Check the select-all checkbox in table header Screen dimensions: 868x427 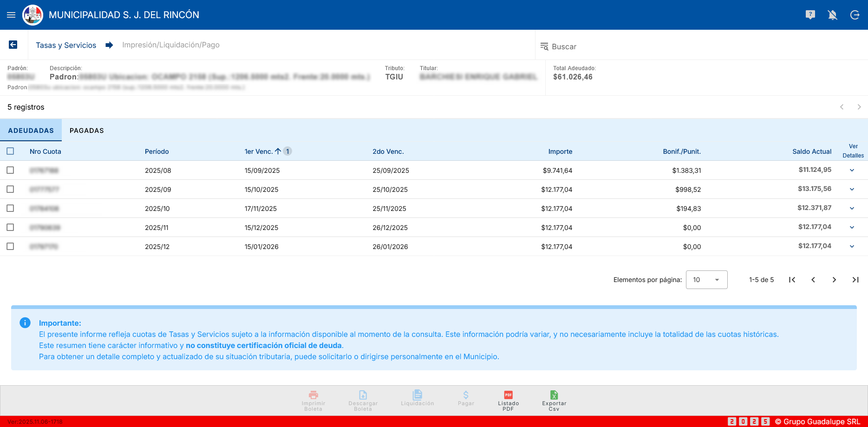tap(10, 151)
